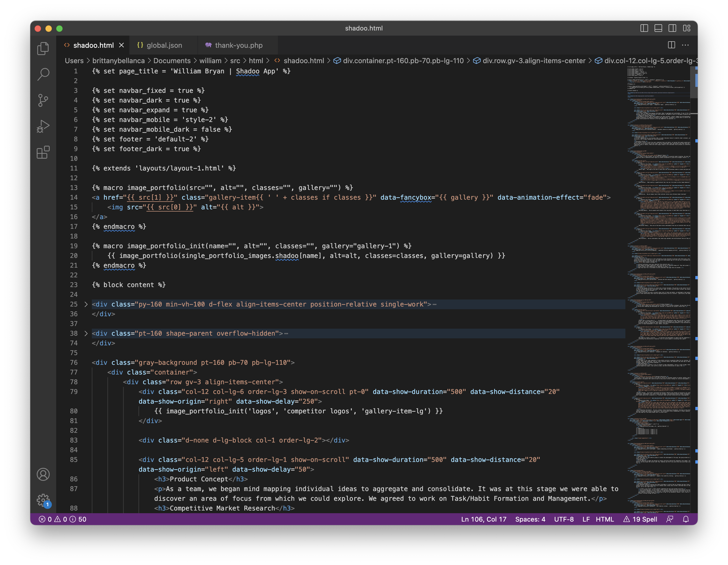Toggle the bottom panel layout icon
Viewport: 728px width, 565px height.
[658, 28]
